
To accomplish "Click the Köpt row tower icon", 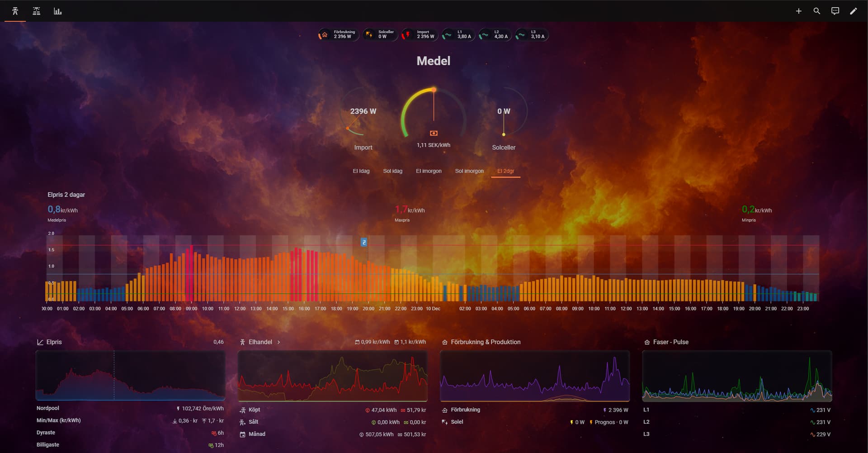I will (243, 410).
